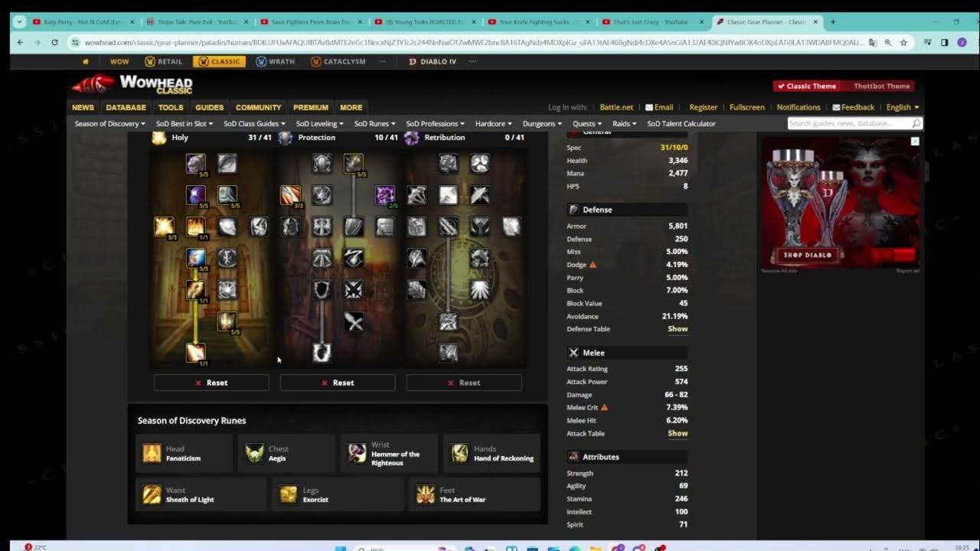980x551 pixels.
Task: Click the bottom Retribution tree talent icon
Action: (448, 352)
